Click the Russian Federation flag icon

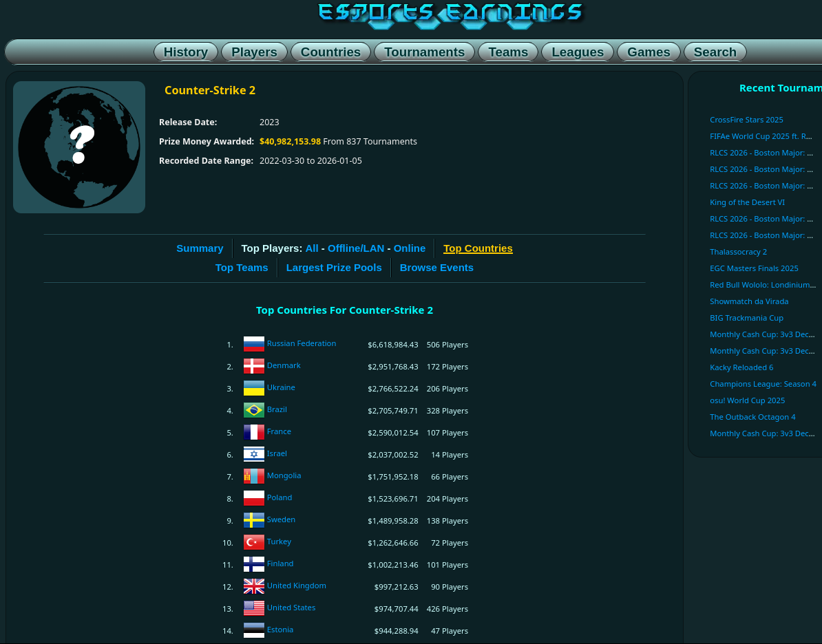[x=254, y=344]
